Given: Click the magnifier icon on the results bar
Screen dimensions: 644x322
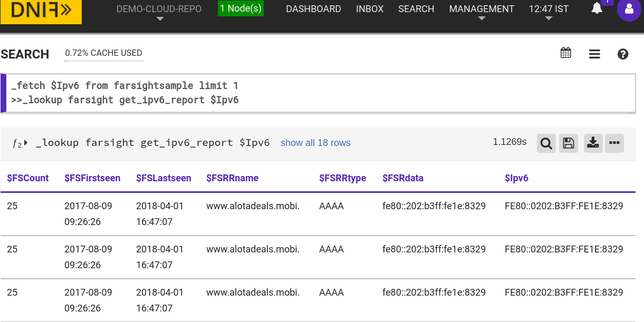Looking at the screenshot, I should (546, 143).
